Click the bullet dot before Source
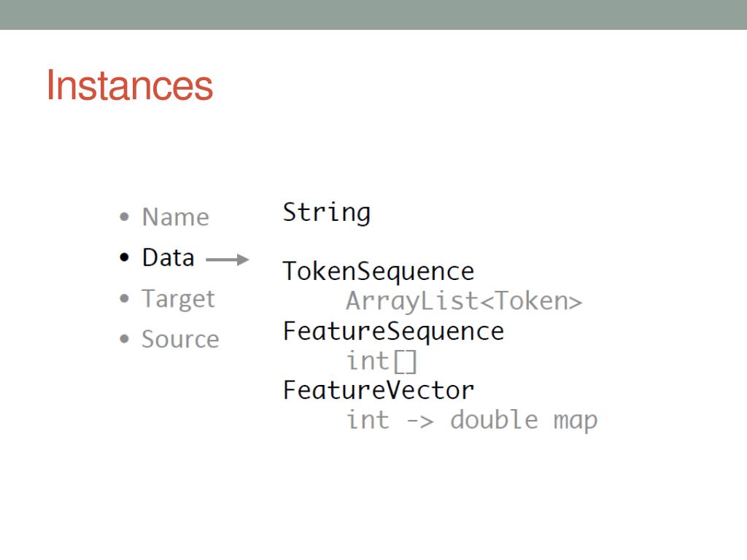Viewport: 747px width, 560px height. [x=124, y=339]
